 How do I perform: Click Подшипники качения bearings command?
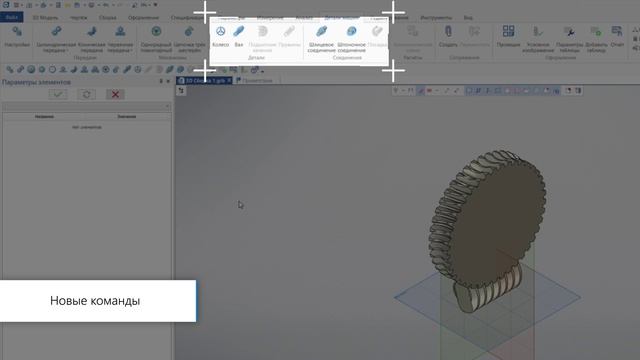[262, 39]
